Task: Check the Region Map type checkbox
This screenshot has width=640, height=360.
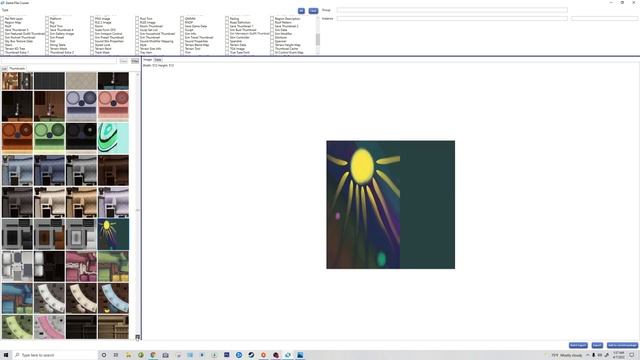Action: (x=2, y=22)
